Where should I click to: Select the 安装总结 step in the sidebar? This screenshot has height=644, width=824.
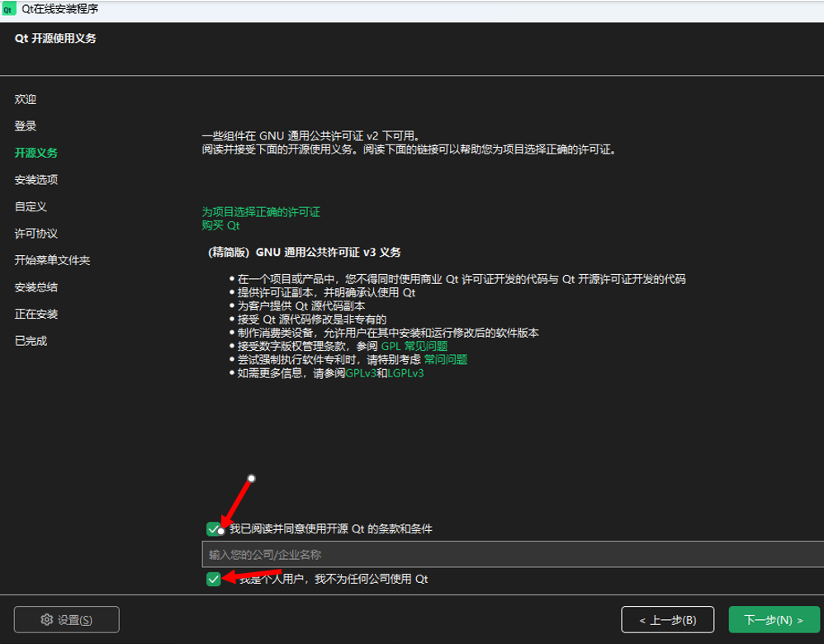point(36,287)
